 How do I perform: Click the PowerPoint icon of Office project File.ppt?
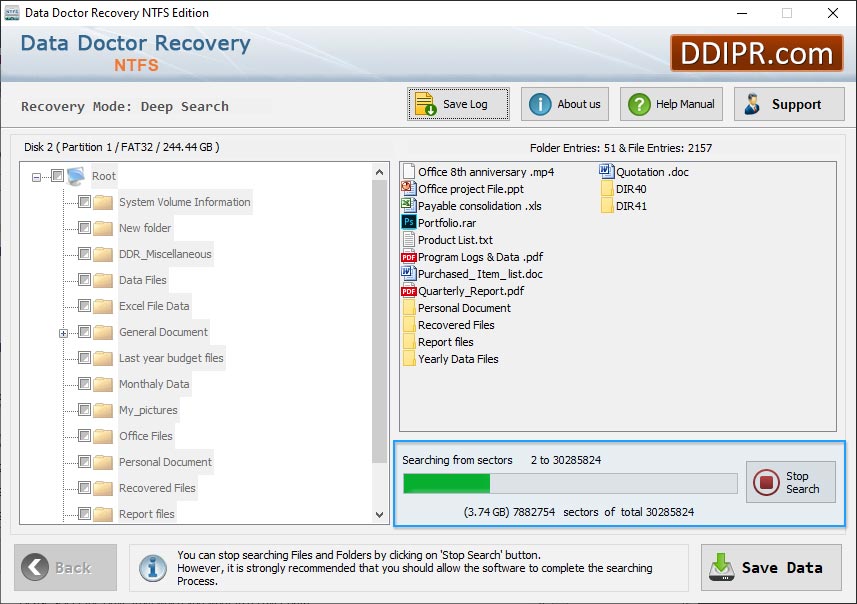pyautogui.click(x=409, y=189)
